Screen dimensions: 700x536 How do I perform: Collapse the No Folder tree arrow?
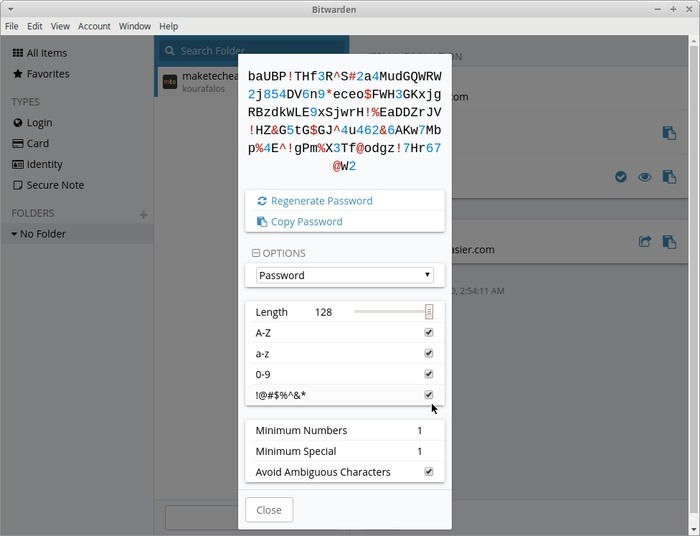[14, 234]
